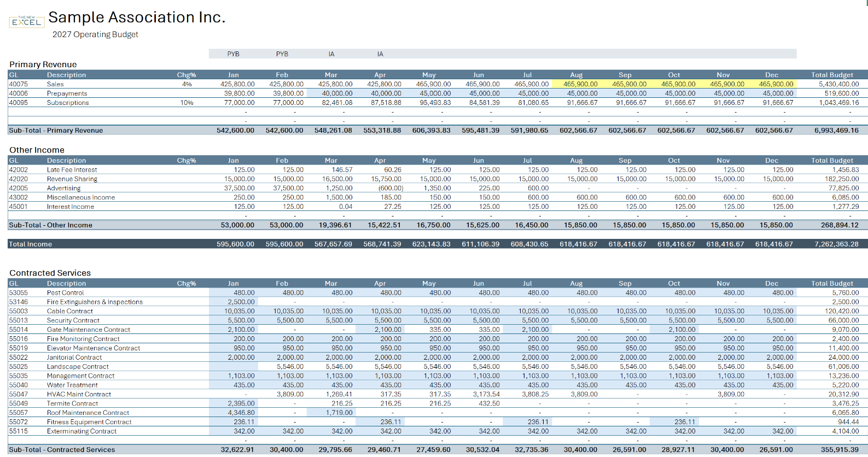Screen dimensions: 868x457
Task: Select the Other Income section heading
Action: pos(37,150)
